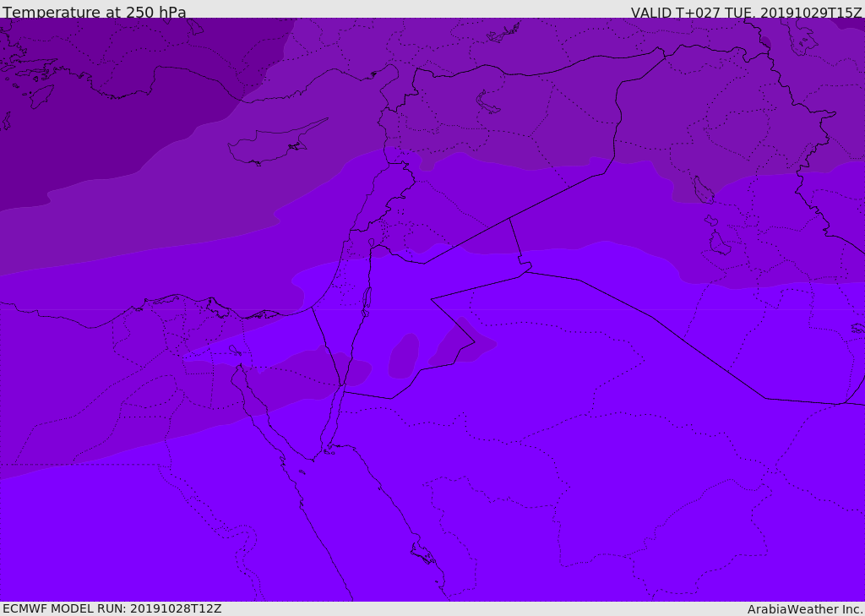Click the 'ECMWF MODEL RUN: 20191028T12Z' label

(x=112, y=608)
